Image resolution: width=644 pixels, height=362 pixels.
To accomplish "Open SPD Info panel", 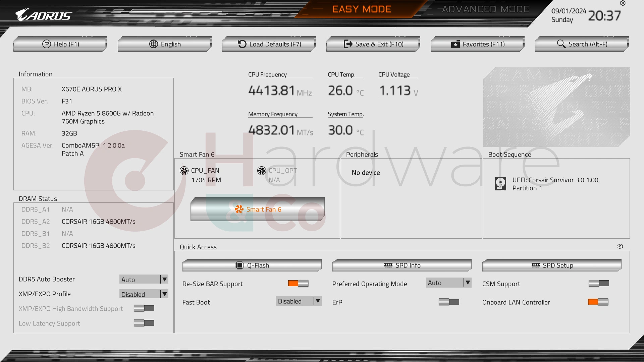I will [x=402, y=265].
